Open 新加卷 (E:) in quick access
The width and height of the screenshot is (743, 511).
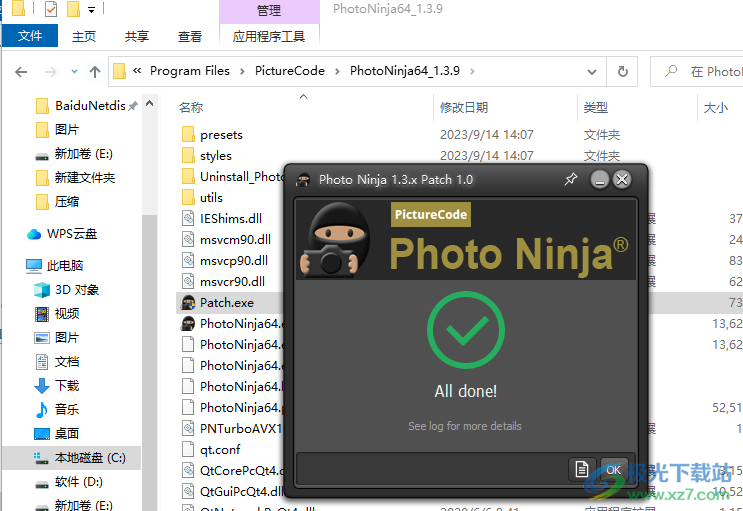click(x=83, y=154)
